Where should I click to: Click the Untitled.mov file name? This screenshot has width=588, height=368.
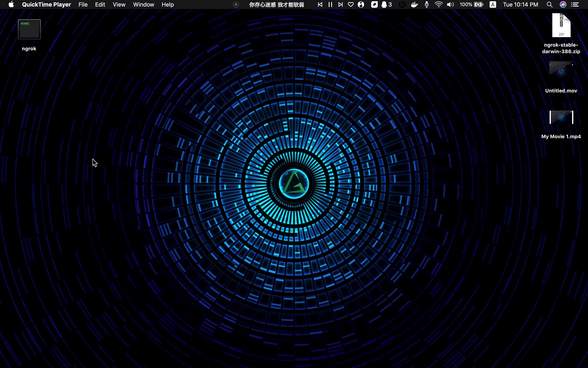click(561, 91)
